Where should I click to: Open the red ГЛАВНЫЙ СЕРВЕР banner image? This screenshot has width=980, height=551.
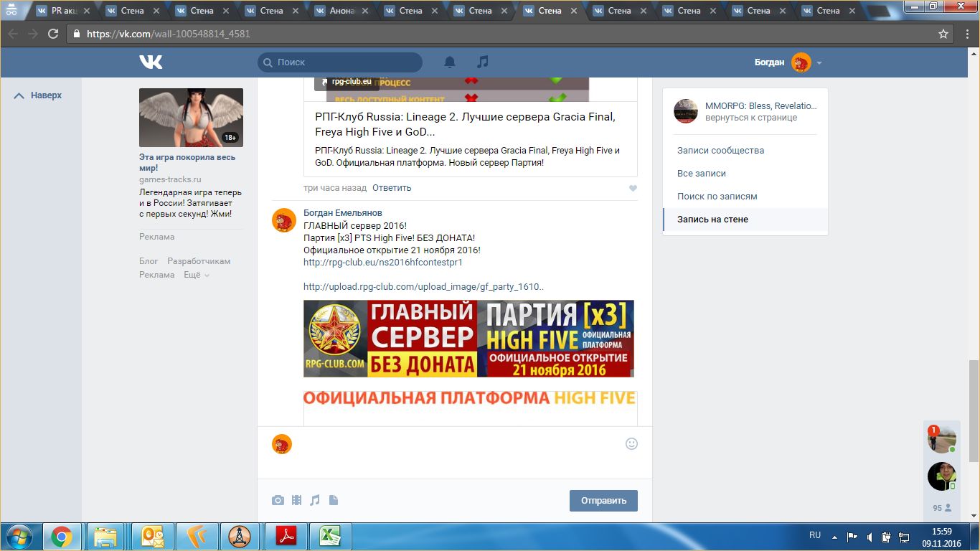click(468, 339)
